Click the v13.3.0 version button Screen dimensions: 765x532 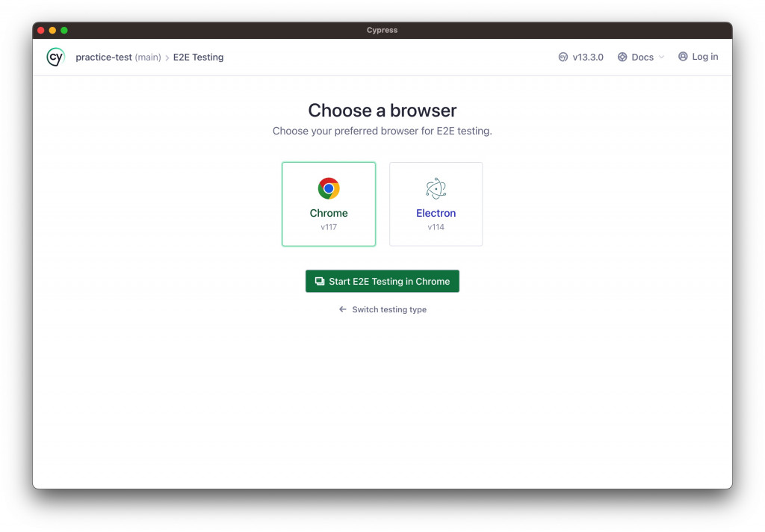pyautogui.click(x=580, y=57)
